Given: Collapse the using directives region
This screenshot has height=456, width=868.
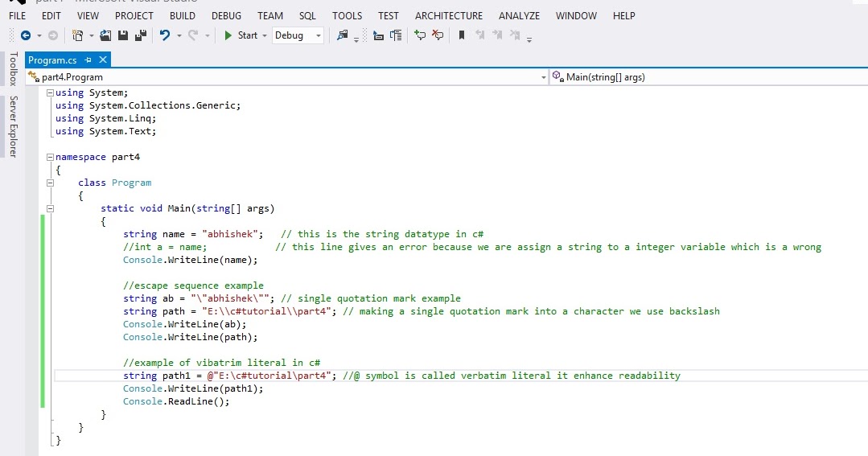Looking at the screenshot, I should click(51, 93).
